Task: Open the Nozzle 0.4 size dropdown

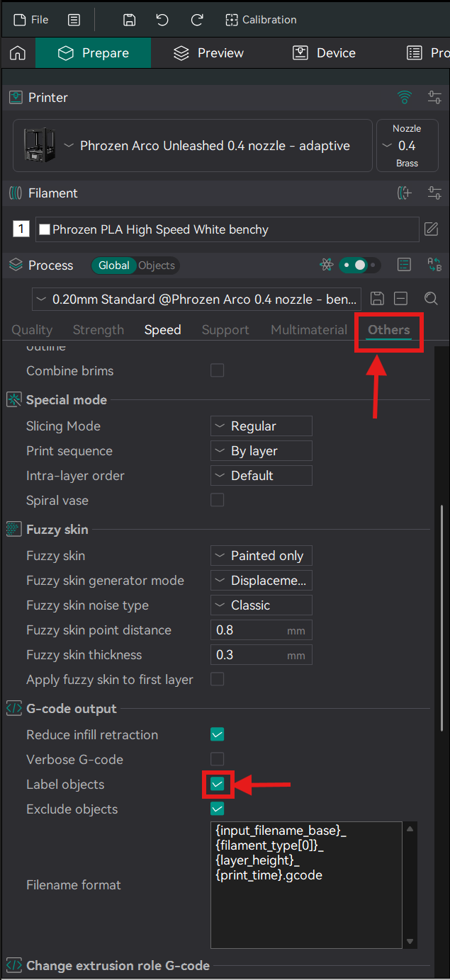Action: 407,146
